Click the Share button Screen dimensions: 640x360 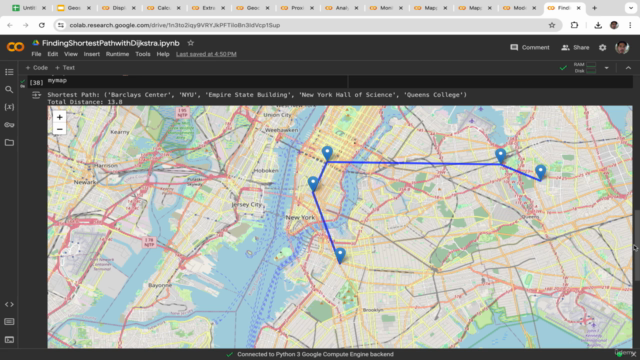575,47
